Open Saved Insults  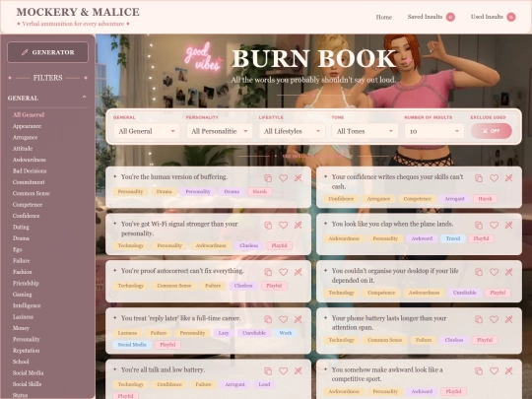click(432, 17)
